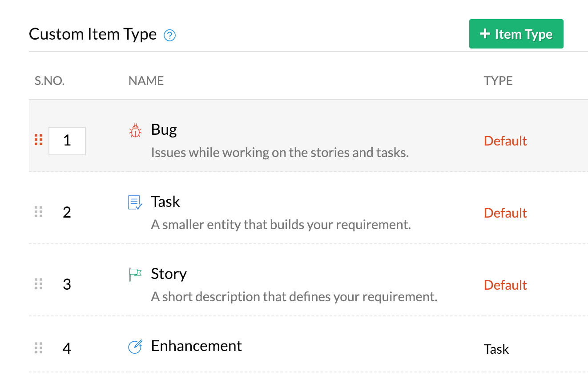Viewport: 588px width, 392px height.
Task: Click the Default label in Bug row
Action: pos(505,141)
